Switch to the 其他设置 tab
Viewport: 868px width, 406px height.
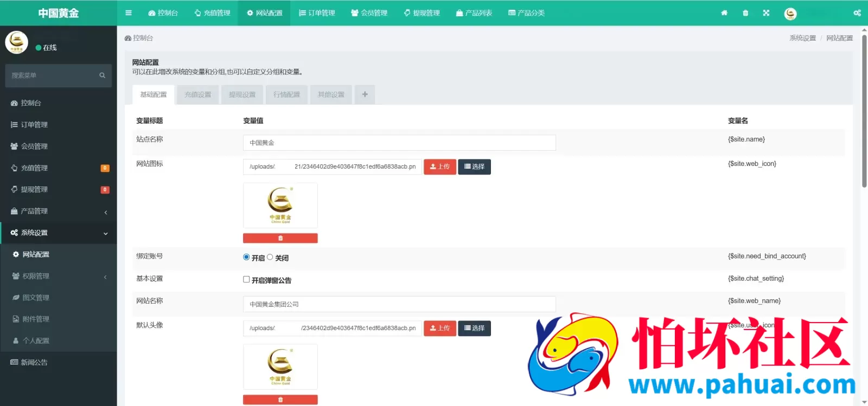331,95
